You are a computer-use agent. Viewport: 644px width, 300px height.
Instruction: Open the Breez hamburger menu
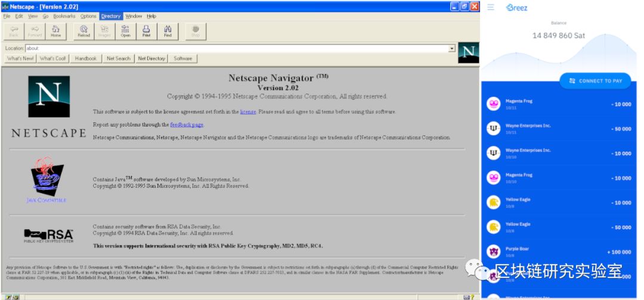coord(491,7)
